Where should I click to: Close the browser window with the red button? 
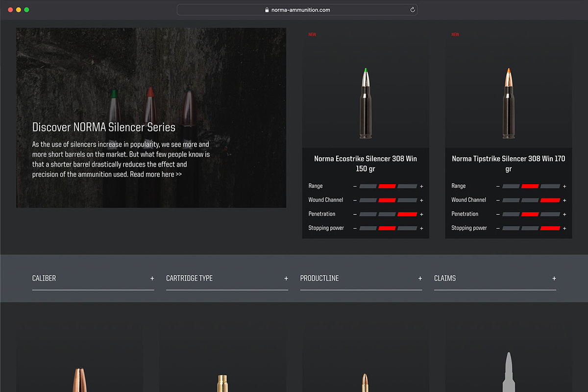pyautogui.click(x=10, y=10)
